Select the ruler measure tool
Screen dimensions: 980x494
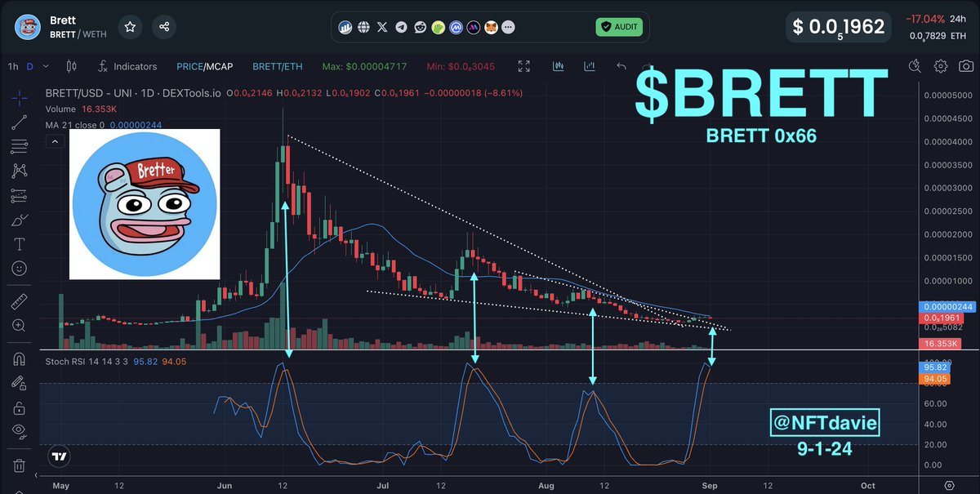point(18,301)
